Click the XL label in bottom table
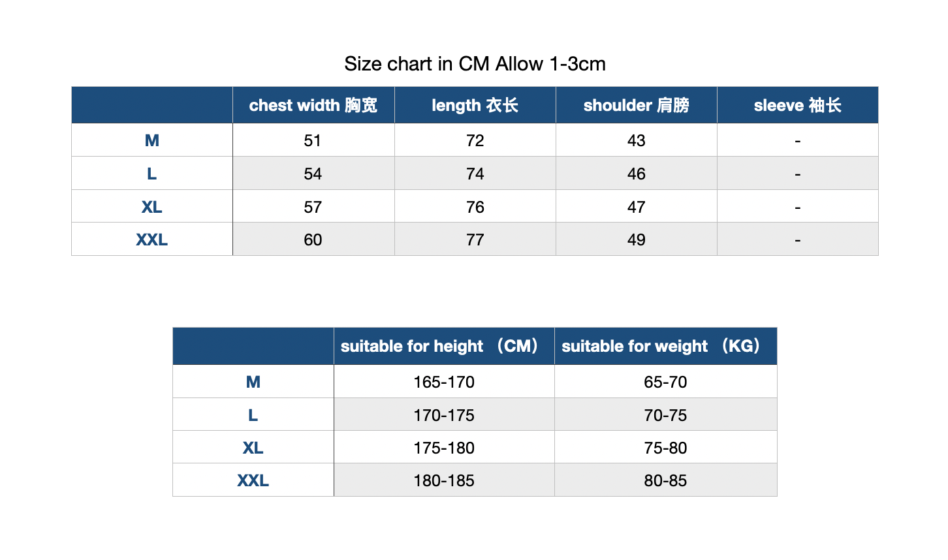 [x=253, y=448]
